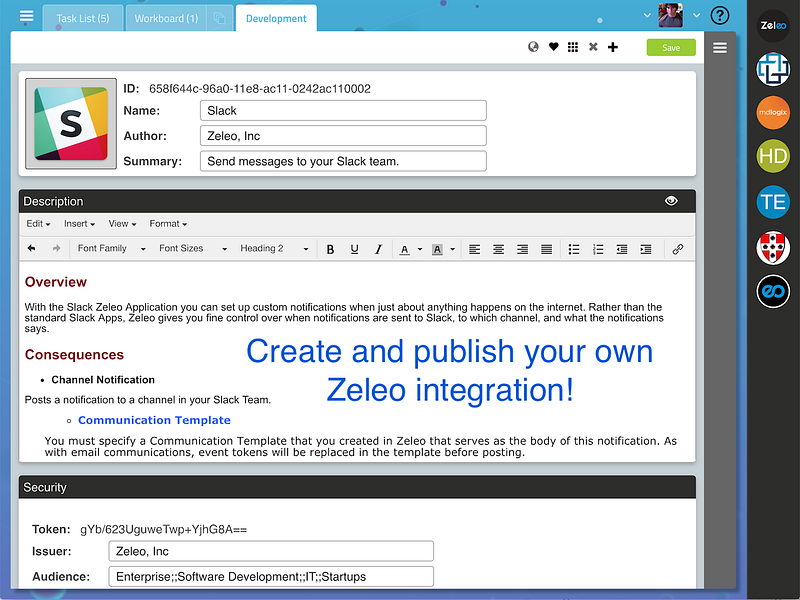This screenshot has height=600, width=800.
Task: Align text right
Action: click(522, 249)
